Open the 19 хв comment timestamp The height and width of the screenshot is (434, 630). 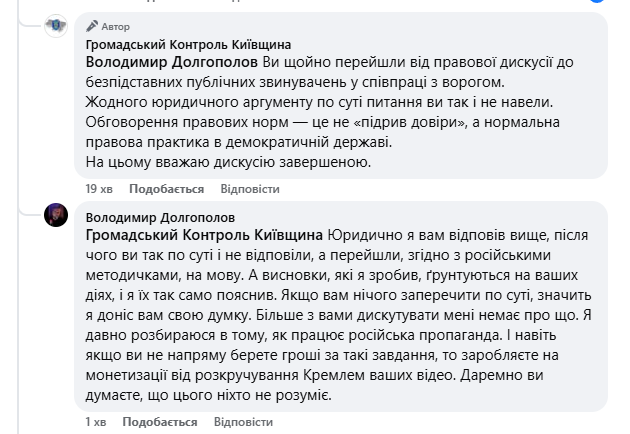[x=97, y=188]
